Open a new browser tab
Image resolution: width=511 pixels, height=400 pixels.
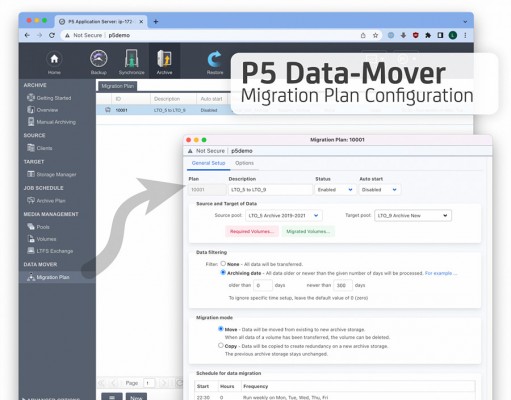pyautogui.click(x=156, y=22)
